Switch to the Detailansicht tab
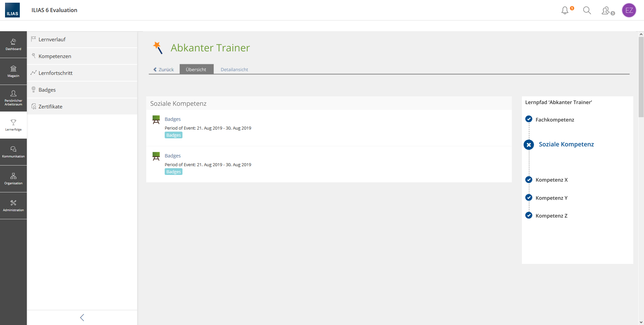The image size is (644, 325). 234,69
